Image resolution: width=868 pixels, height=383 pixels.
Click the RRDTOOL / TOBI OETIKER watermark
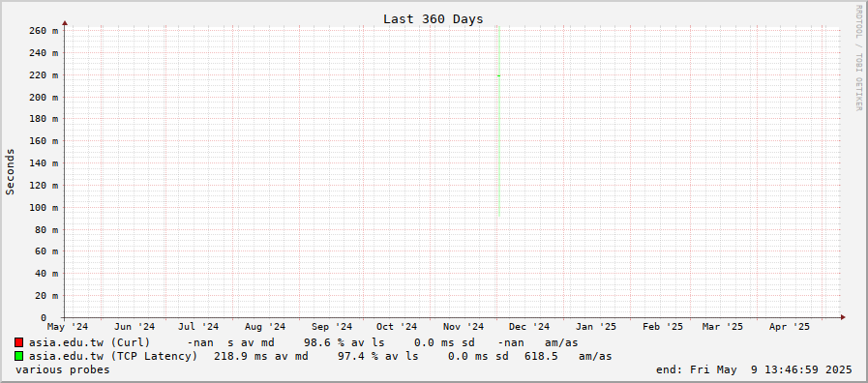(858, 58)
